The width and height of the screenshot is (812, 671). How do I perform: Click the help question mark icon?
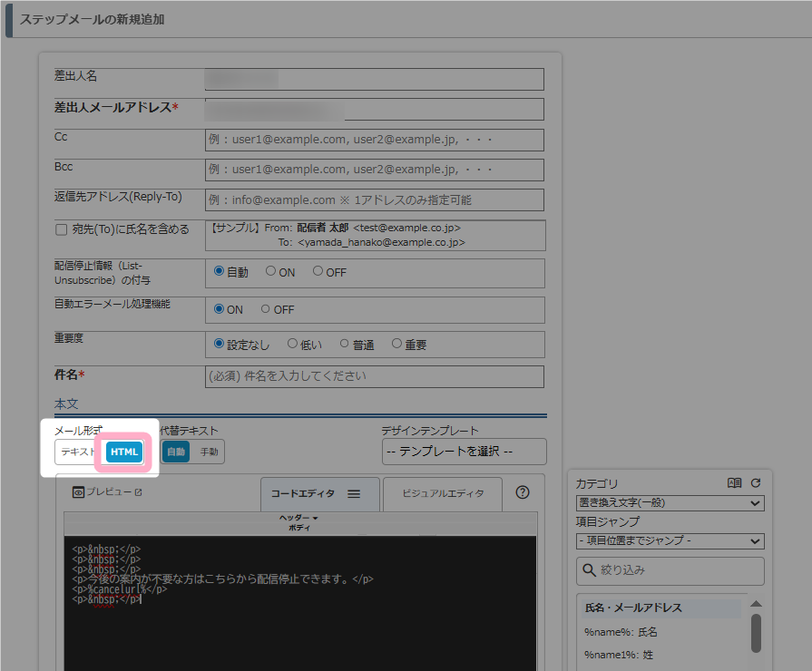pos(523,492)
